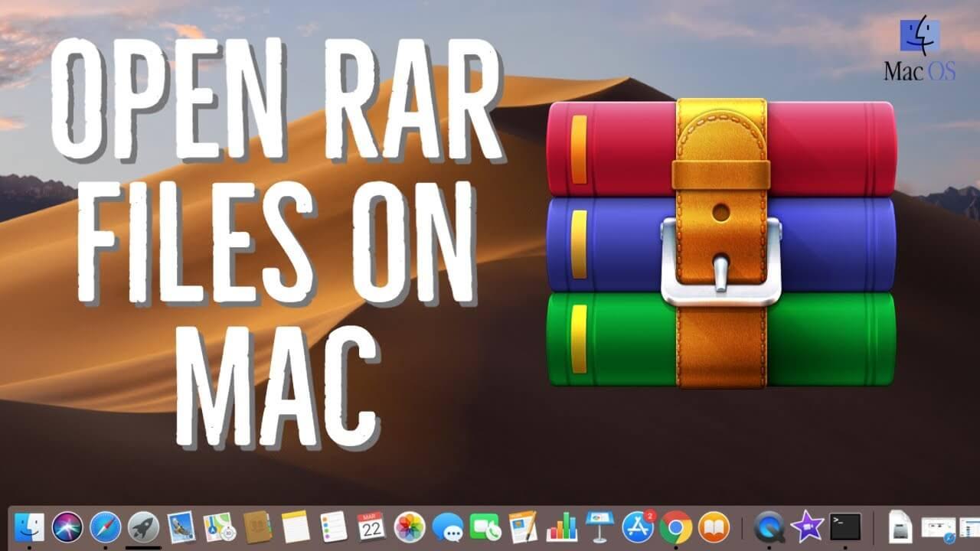
Task: Open the Notes app
Action: 295,527
